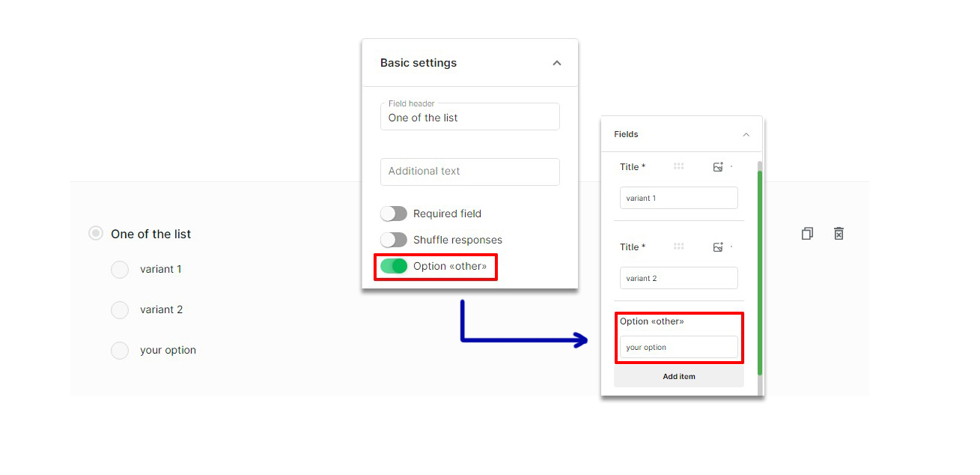Add image to variant 2 item

pyautogui.click(x=718, y=246)
